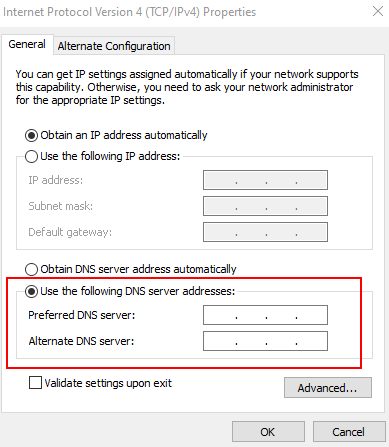Choose Use the following IP address option
Viewport: 389px width, 447px height.
coord(32,156)
